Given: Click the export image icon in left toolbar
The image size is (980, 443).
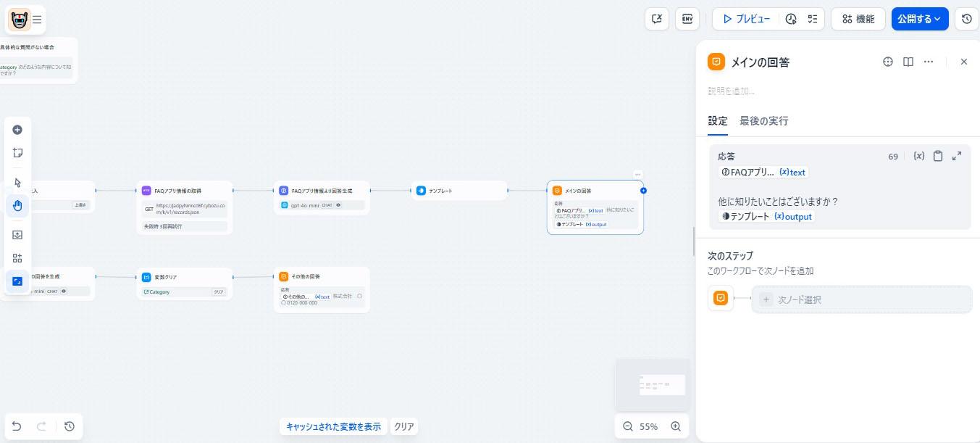Looking at the screenshot, I should coord(17,235).
